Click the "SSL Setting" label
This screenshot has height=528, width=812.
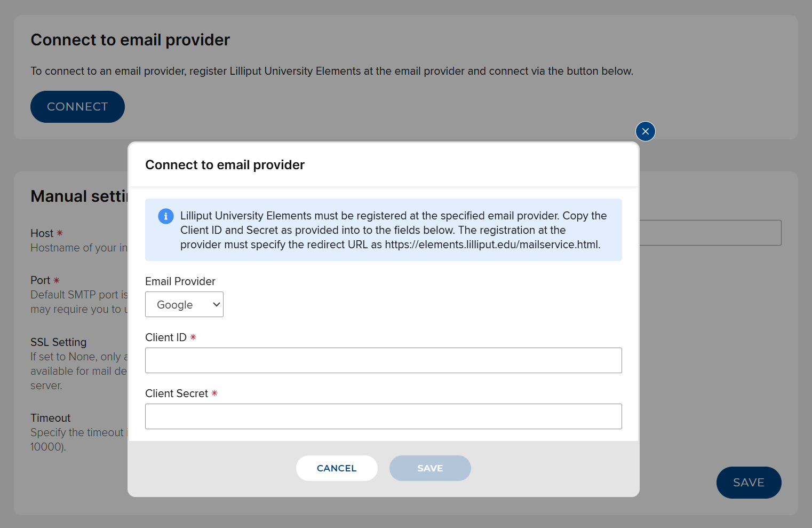click(x=58, y=342)
